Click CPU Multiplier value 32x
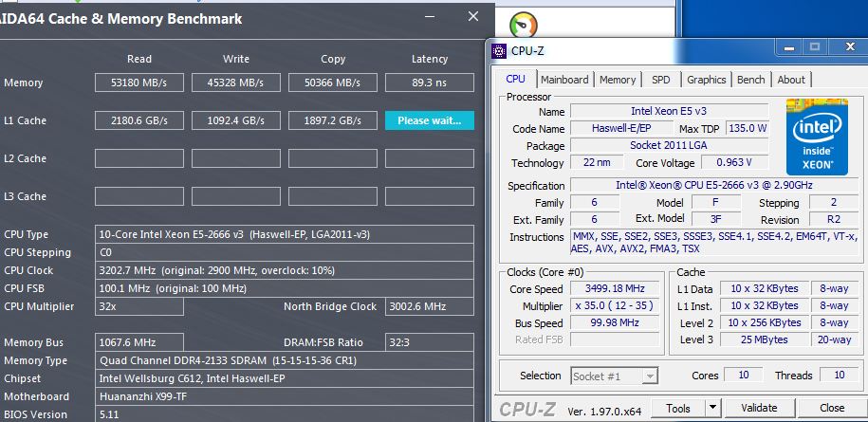 click(x=139, y=306)
